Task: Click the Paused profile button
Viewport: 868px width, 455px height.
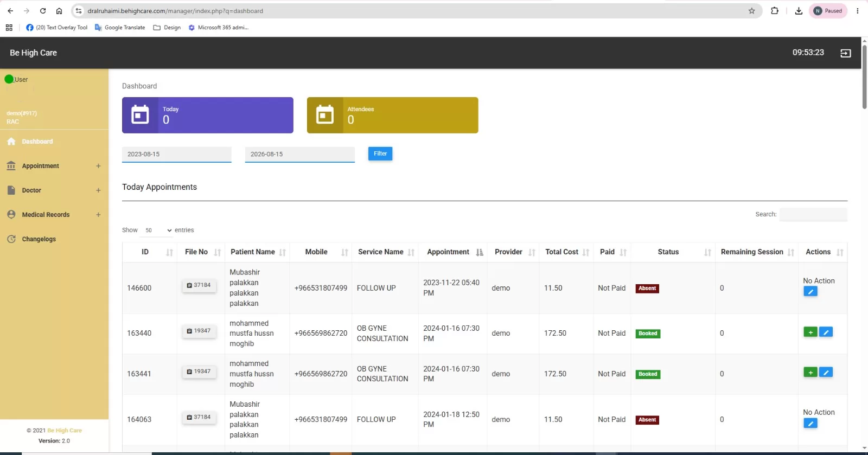Action: pyautogui.click(x=828, y=11)
